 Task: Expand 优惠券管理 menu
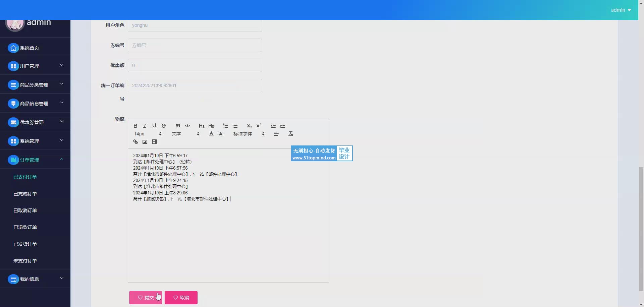pyautogui.click(x=35, y=122)
